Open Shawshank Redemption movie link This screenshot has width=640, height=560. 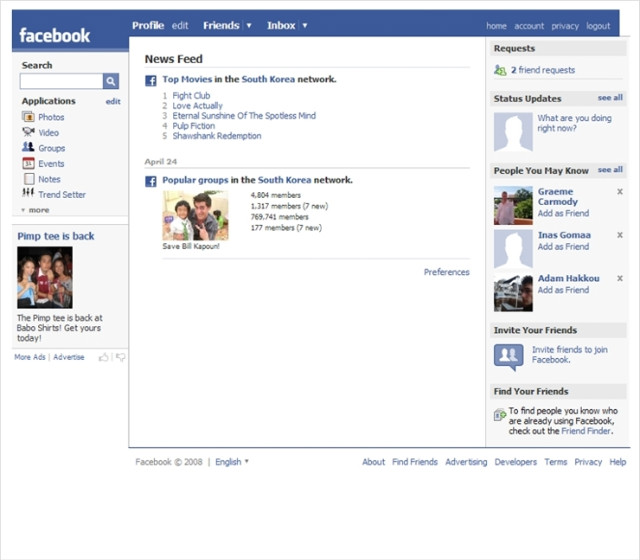[217, 136]
